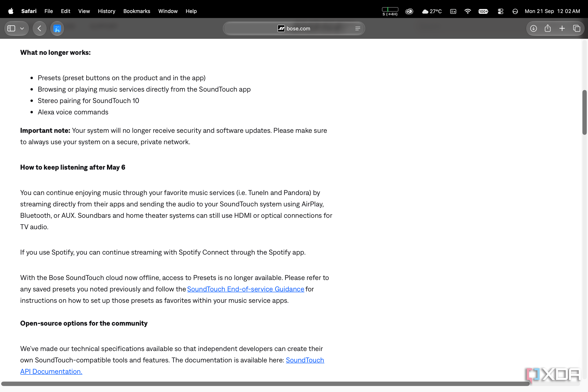Open the History menu

coord(106,11)
